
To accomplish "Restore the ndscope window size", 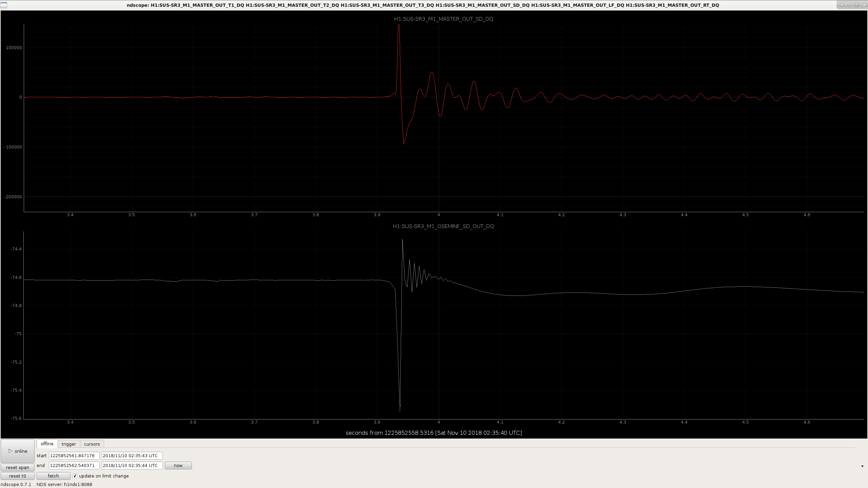I will point(856,5).
